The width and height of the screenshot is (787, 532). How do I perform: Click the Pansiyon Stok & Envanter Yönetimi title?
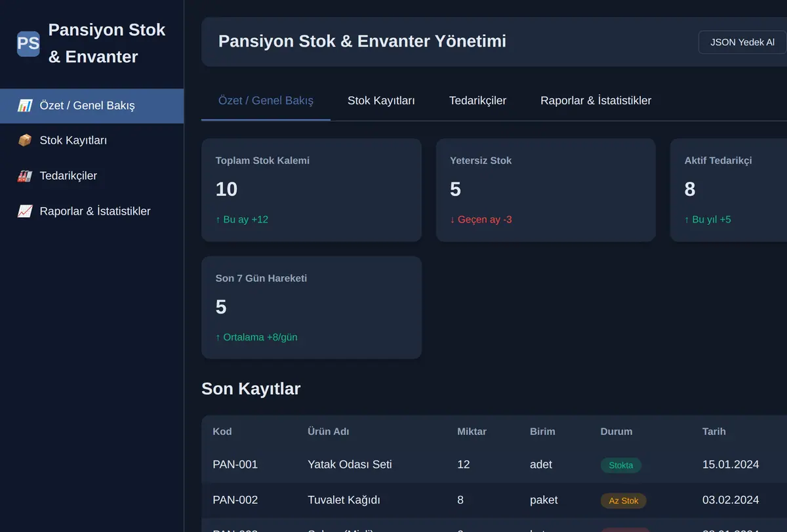pyautogui.click(x=362, y=41)
